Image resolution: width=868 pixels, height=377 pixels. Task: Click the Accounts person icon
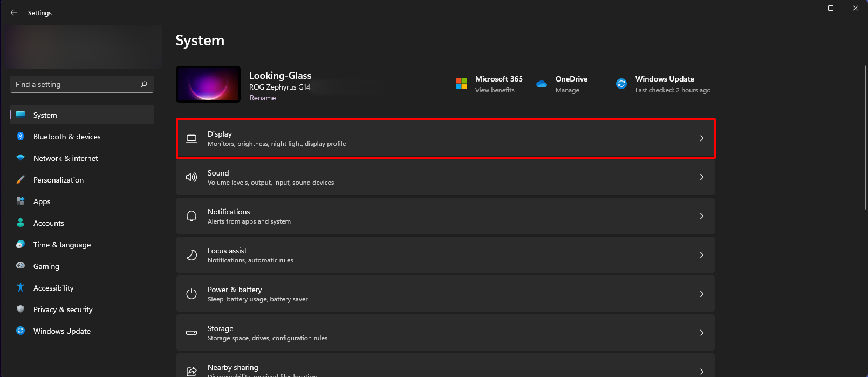tap(20, 223)
